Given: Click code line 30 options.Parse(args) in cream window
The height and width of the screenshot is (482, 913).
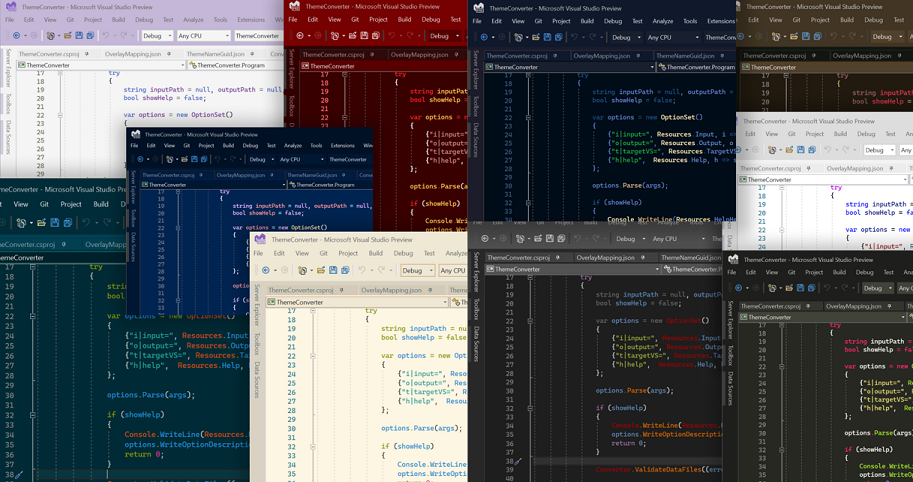Looking at the screenshot, I should pyautogui.click(x=422, y=428).
